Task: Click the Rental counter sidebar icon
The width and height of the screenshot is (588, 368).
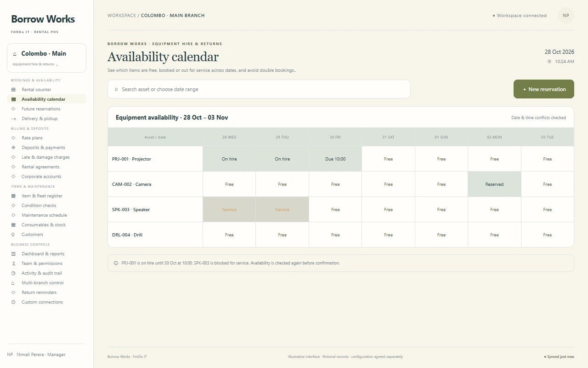Action: coord(13,90)
